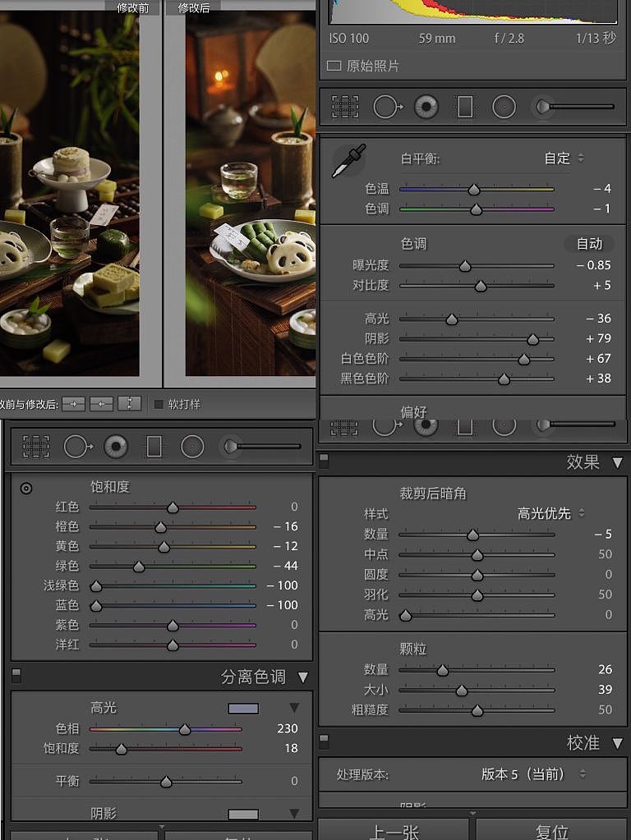Click the 曝光度 exposure slider handle
This screenshot has width=631, height=840.
click(x=465, y=266)
